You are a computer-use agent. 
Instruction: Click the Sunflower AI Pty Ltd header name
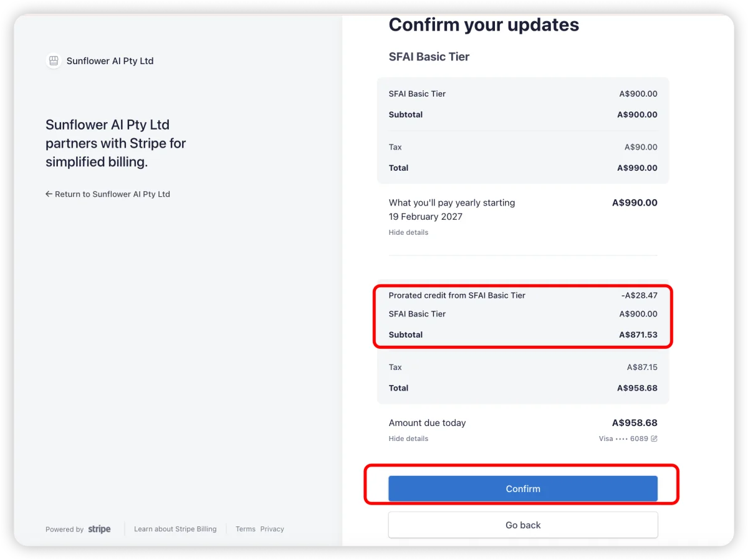tap(110, 61)
